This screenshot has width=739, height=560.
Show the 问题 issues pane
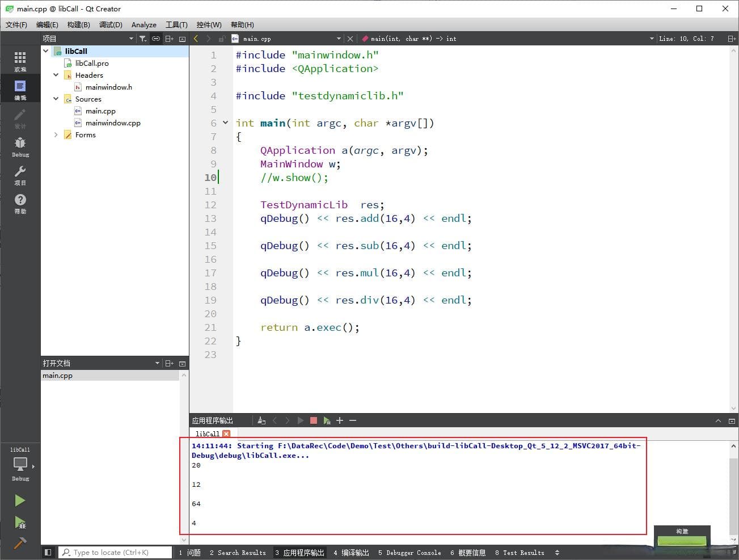click(190, 553)
